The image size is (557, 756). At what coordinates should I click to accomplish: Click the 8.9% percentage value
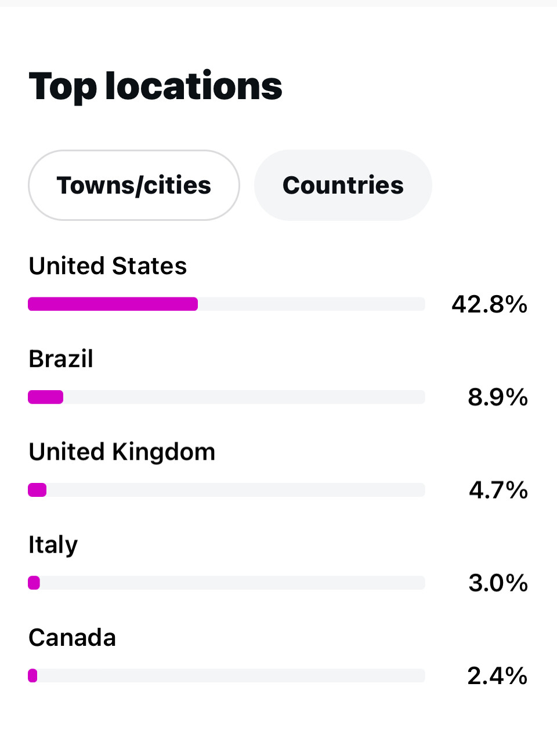click(x=497, y=397)
